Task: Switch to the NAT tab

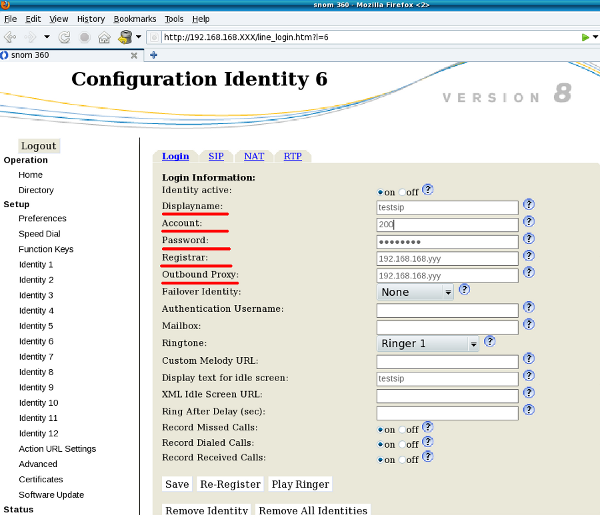Action: click(254, 156)
